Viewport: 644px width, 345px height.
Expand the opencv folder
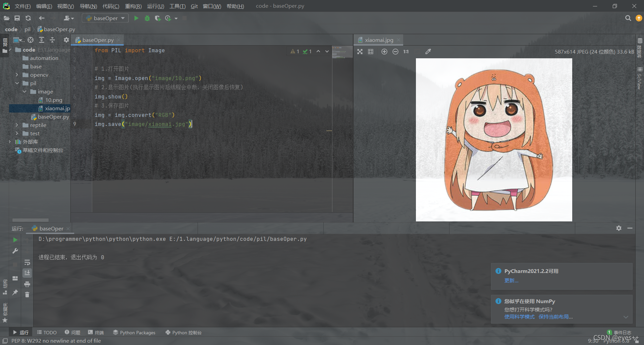(17, 75)
